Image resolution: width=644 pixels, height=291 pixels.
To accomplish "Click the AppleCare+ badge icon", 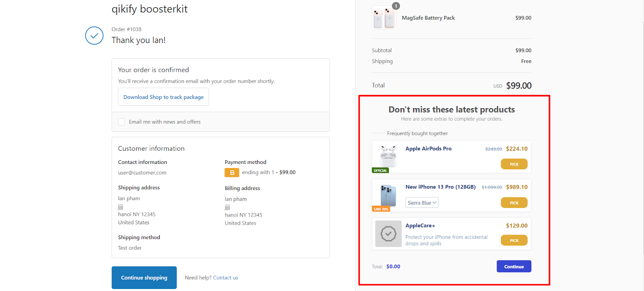I will tap(388, 234).
